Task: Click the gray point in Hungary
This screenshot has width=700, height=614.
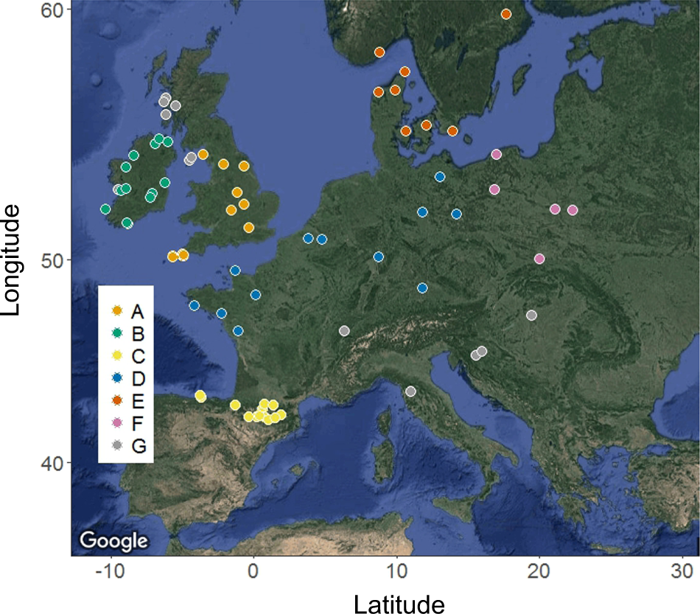Action: click(531, 315)
